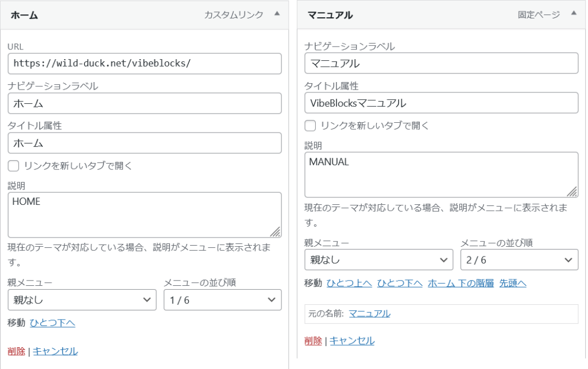Collapse the ホーム menu item panel

277,14
